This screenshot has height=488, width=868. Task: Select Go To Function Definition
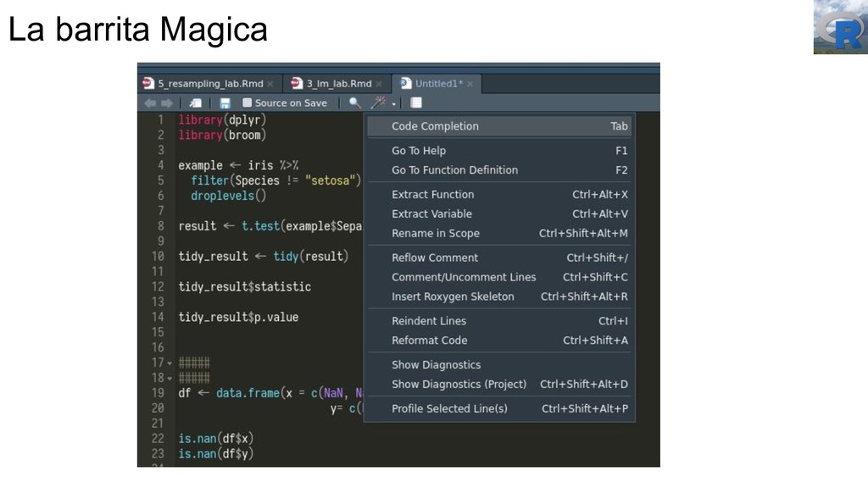point(499,169)
